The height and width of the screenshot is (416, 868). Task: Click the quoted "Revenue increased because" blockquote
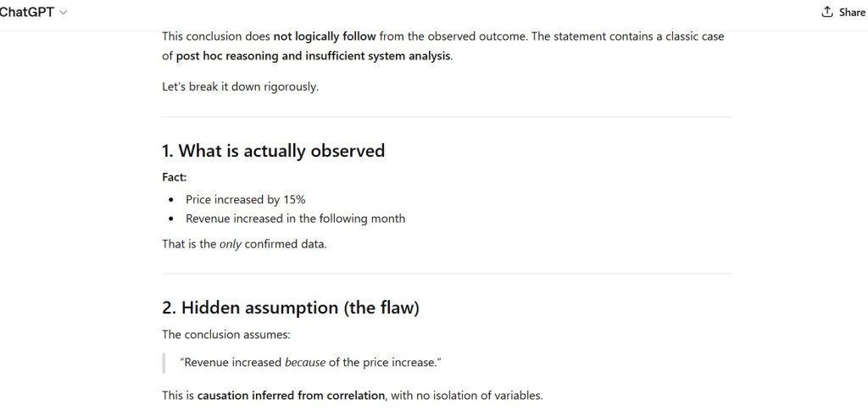tap(310, 363)
